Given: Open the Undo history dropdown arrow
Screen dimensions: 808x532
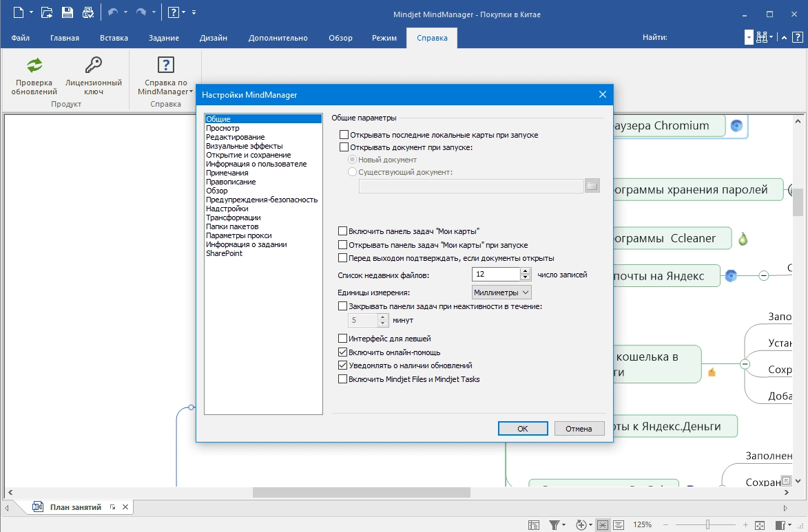Looking at the screenshot, I should coord(126,12).
